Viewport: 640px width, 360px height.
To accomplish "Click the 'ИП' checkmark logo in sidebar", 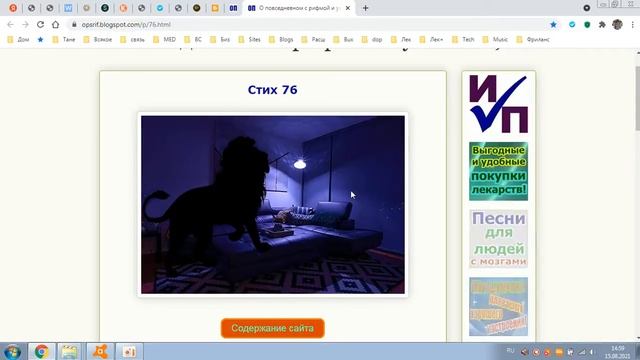I will coord(498,104).
